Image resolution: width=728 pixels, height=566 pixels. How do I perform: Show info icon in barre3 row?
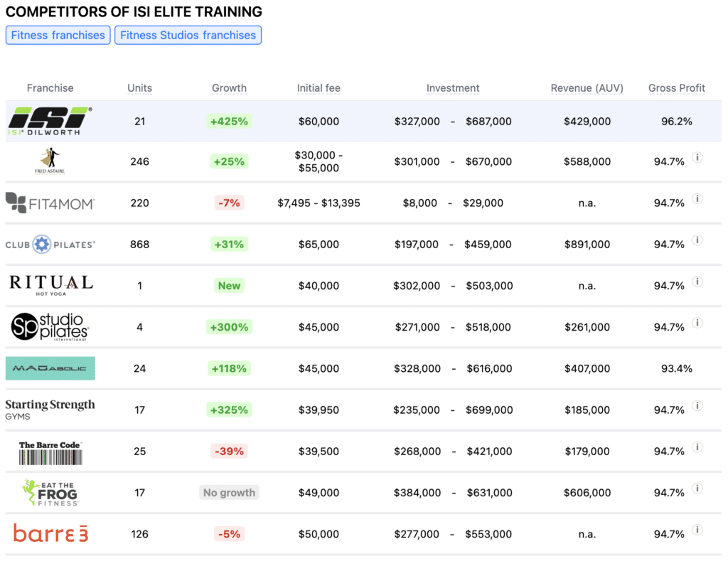point(697,530)
